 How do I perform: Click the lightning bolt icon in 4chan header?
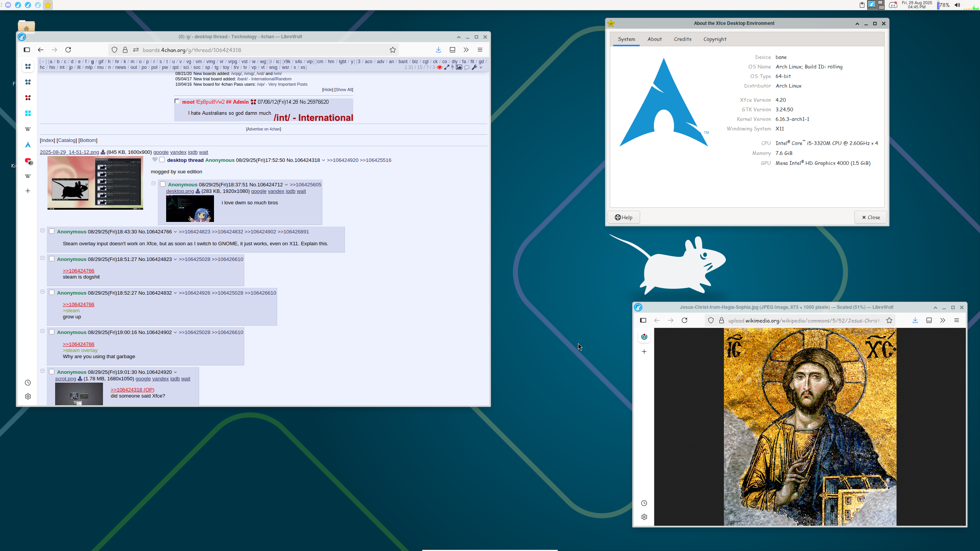click(452, 67)
